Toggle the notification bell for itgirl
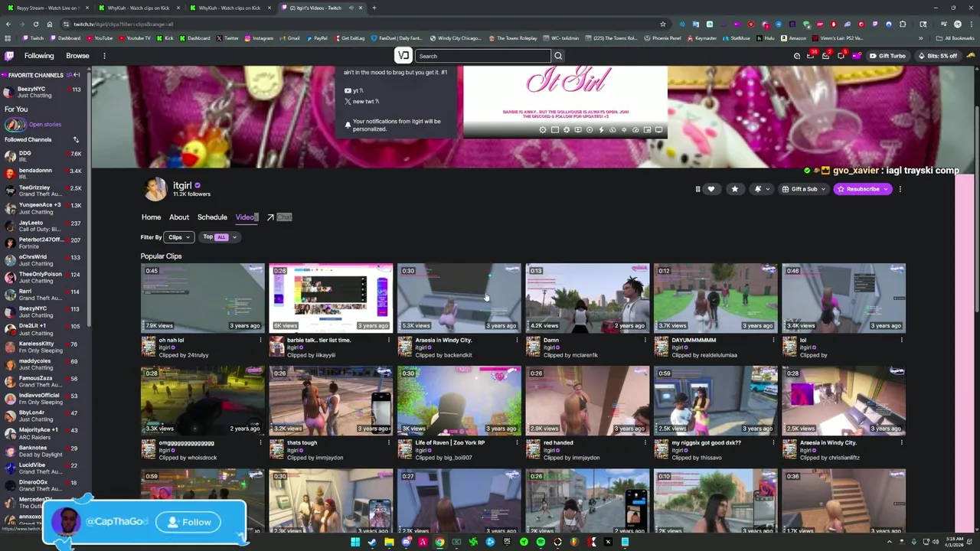The height and width of the screenshot is (551, 980). coord(759,189)
